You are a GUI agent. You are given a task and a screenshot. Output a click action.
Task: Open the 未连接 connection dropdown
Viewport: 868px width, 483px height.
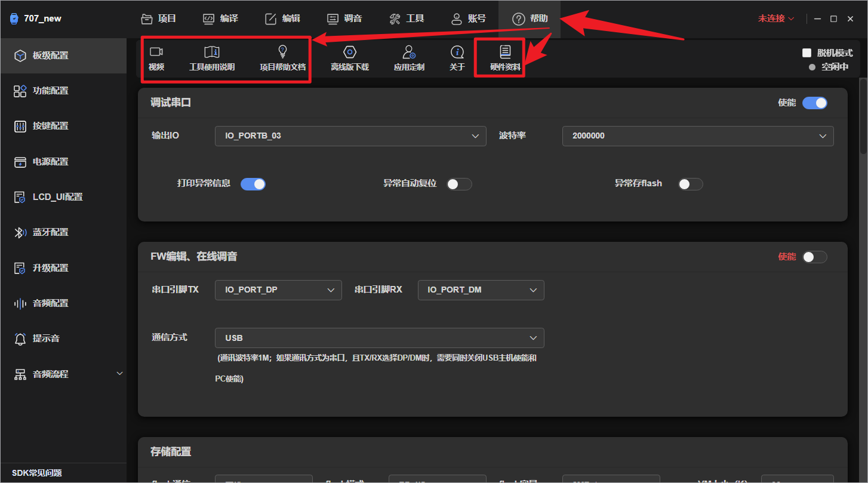(776, 19)
